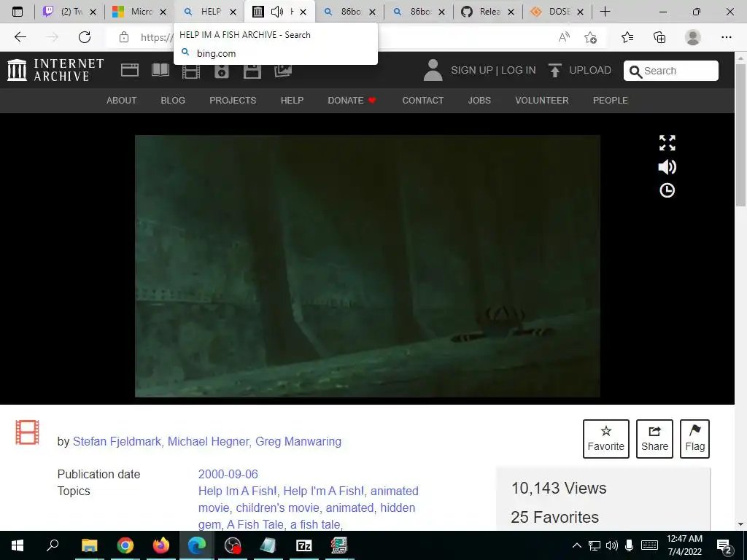747x560 pixels.
Task: Click the Upload arrow icon
Action: 554,71
